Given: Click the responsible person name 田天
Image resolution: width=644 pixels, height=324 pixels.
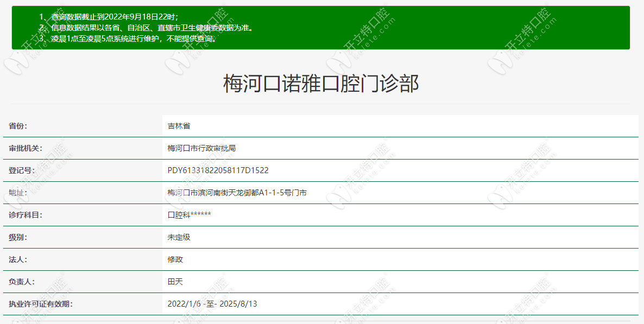Looking at the screenshot, I should (x=175, y=282).
